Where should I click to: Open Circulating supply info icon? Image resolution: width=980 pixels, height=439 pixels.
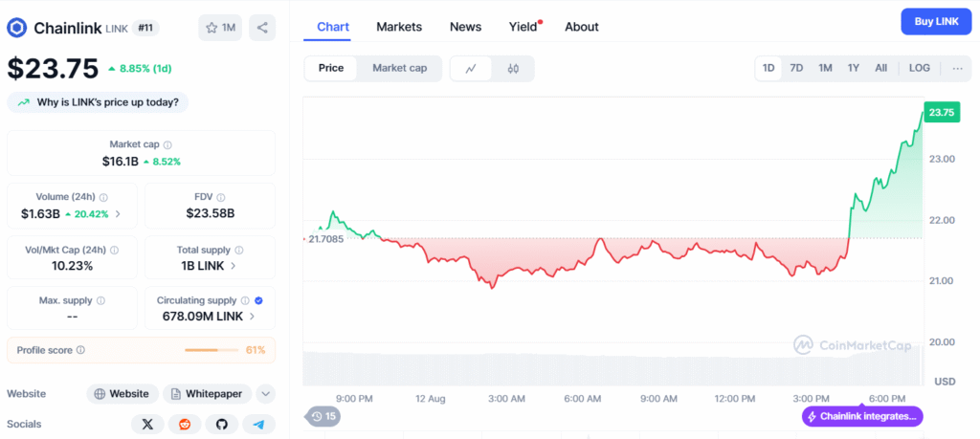[x=245, y=300]
